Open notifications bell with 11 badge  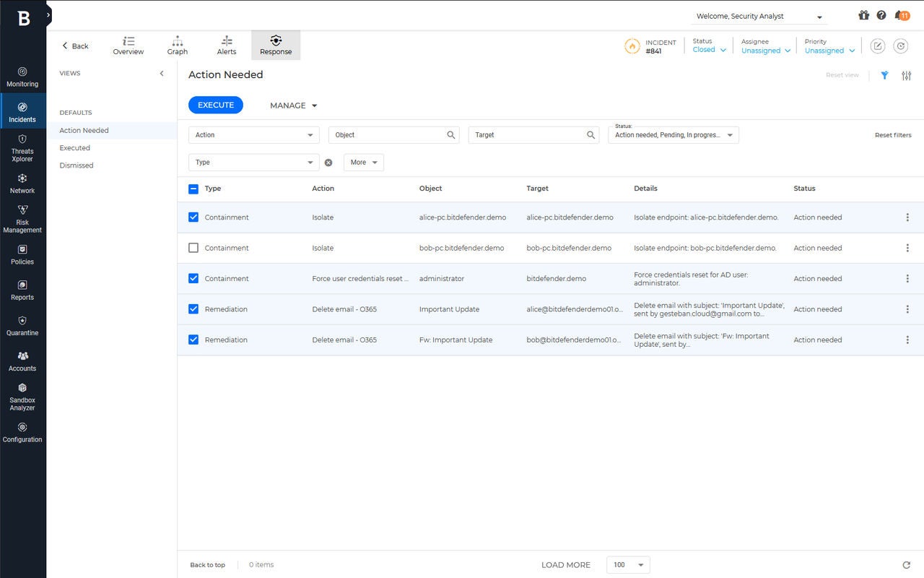pyautogui.click(x=902, y=15)
